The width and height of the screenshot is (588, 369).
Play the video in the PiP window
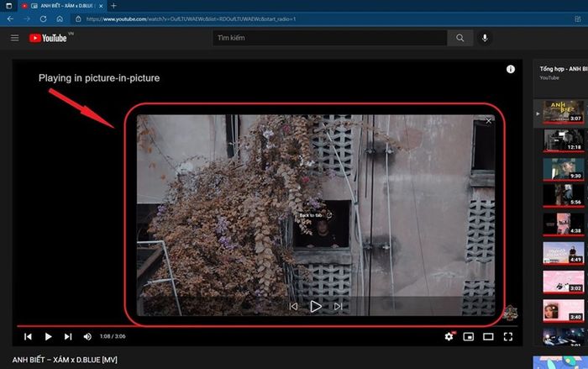tap(315, 307)
